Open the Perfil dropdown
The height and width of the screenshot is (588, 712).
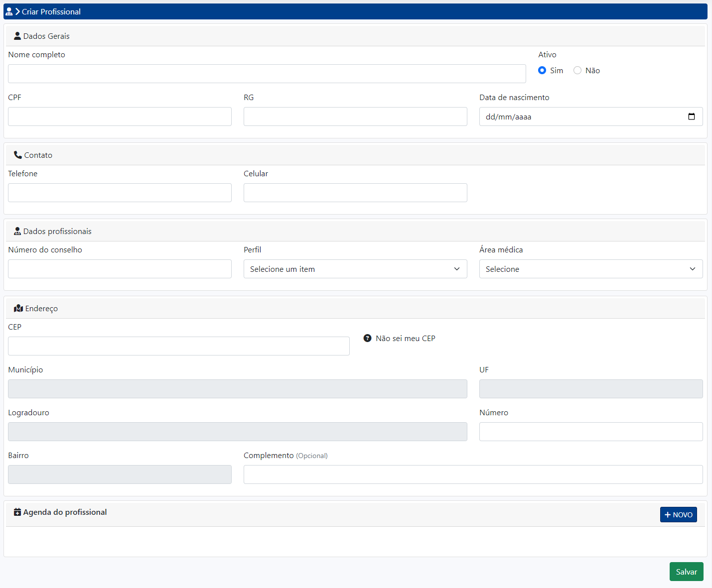point(355,269)
